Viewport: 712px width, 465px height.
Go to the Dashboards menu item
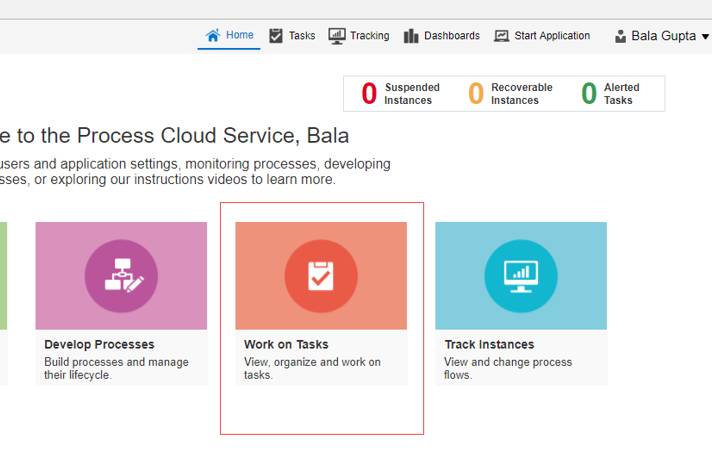coord(451,36)
